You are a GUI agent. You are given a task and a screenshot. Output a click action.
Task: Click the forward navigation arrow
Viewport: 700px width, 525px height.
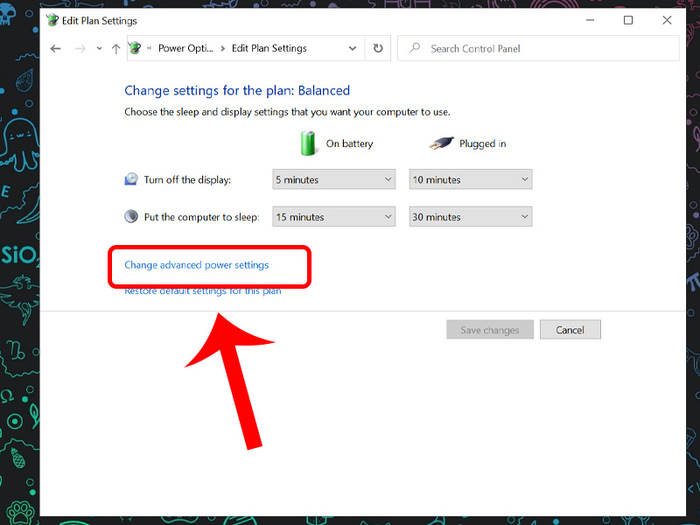[x=80, y=48]
